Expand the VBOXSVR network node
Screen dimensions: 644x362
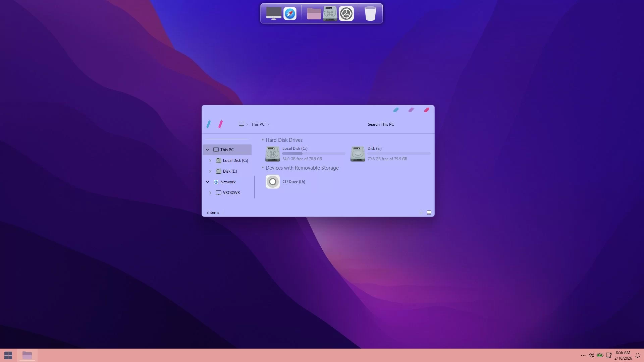(210, 193)
